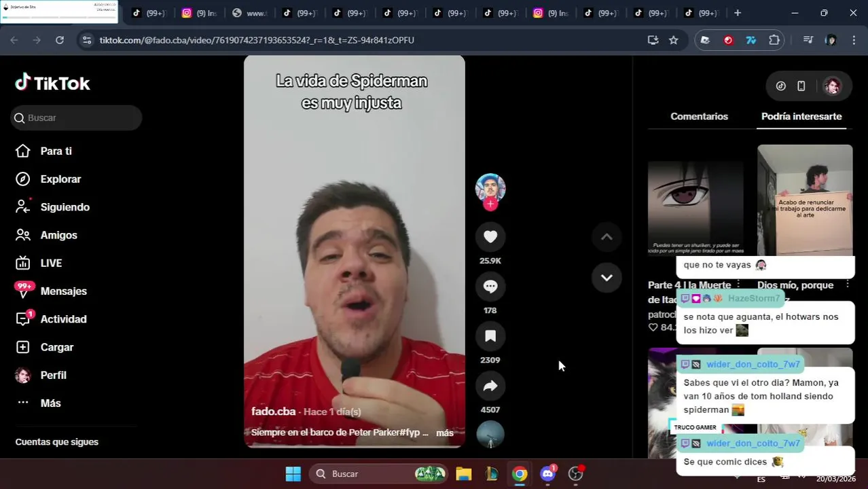Screen dimensions: 868x489
Task: Bookmark this page with the star icon
Action: click(x=673, y=40)
